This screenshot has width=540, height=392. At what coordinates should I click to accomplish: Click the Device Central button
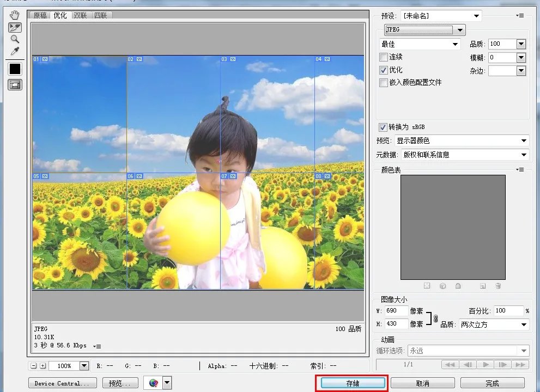[62, 383]
